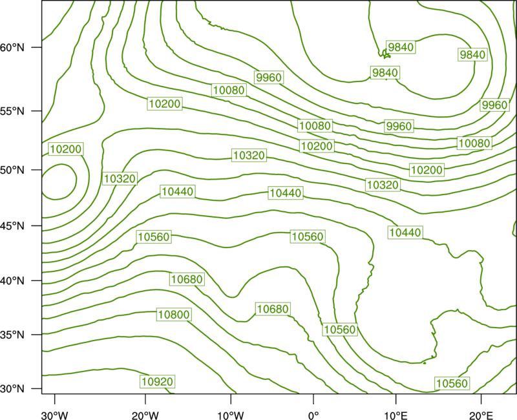
Task: Click the 20°W longitude axis label
Action: (145, 415)
